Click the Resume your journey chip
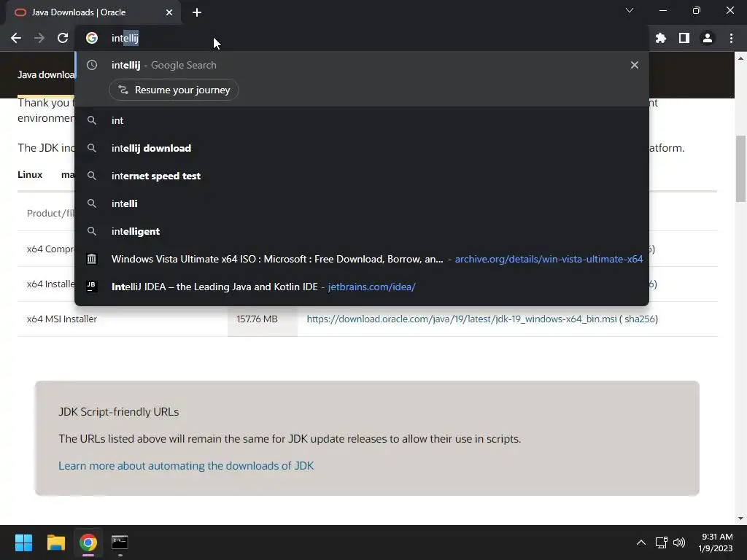 click(x=174, y=90)
